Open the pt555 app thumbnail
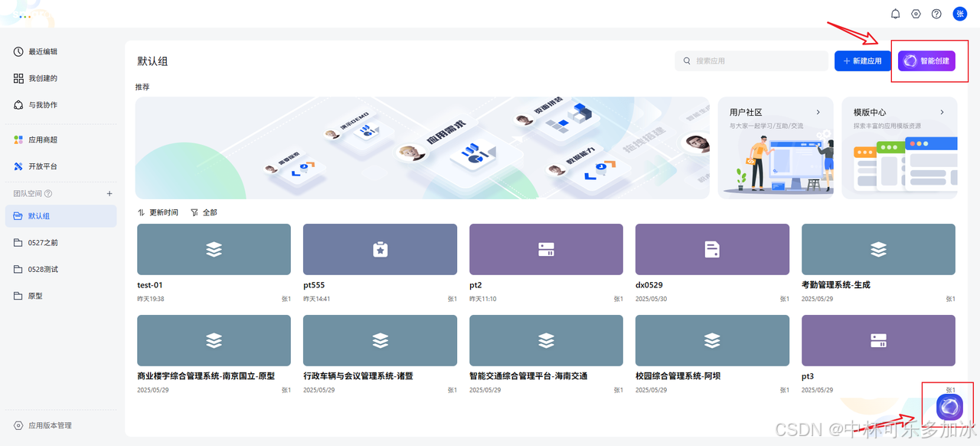Image resolution: width=980 pixels, height=446 pixels. (380, 249)
